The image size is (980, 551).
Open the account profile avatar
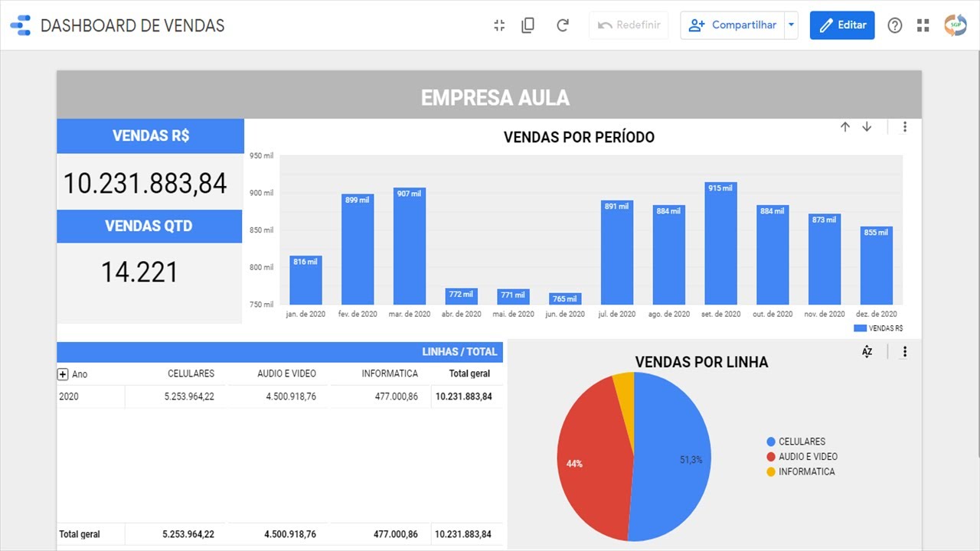(x=955, y=25)
